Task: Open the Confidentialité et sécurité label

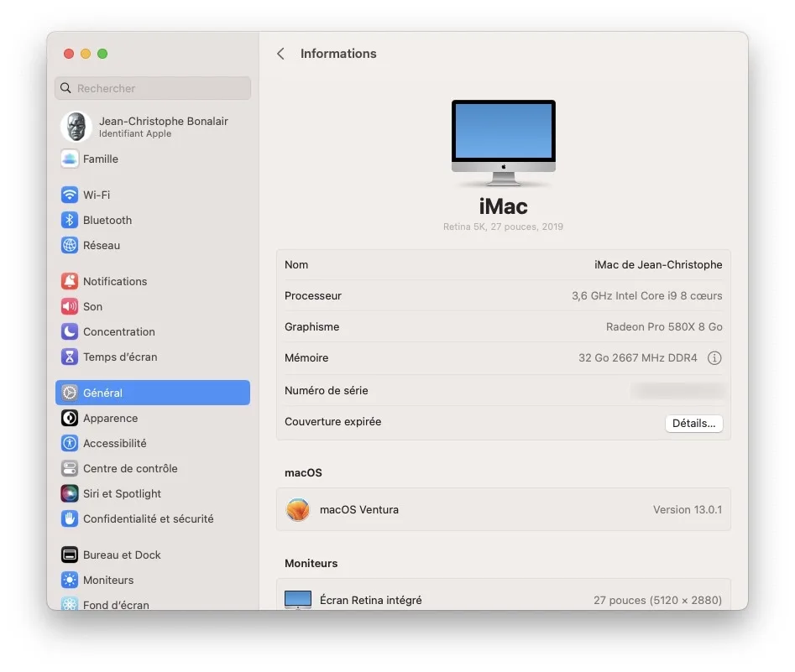Action: (149, 519)
